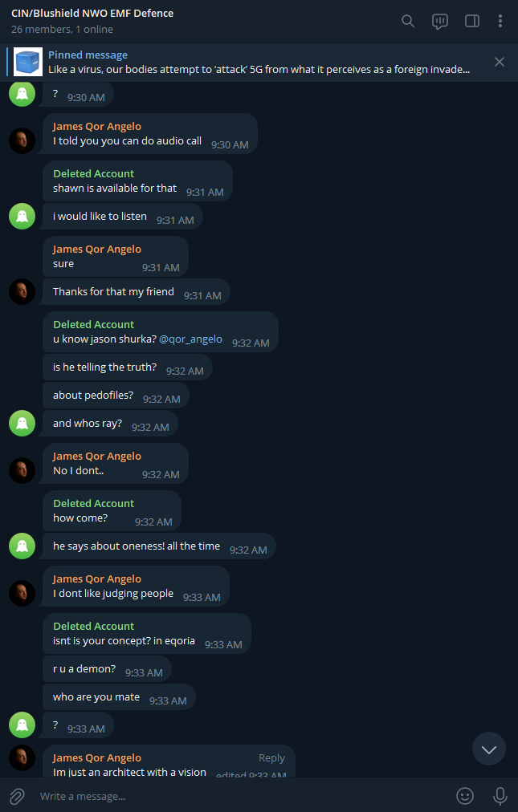This screenshot has width=518, height=812.
Task: Click Reply on the last James Qor Angelo message
Action: click(271, 757)
